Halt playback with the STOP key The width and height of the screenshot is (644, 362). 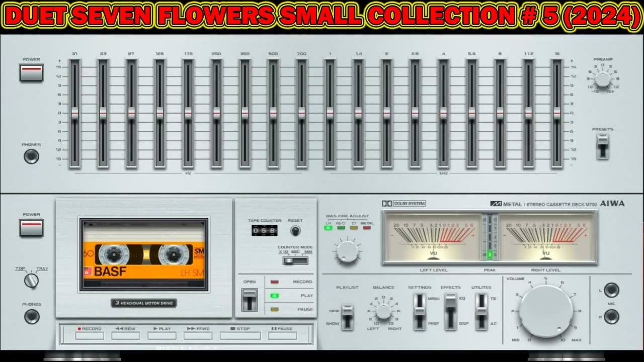point(240,335)
